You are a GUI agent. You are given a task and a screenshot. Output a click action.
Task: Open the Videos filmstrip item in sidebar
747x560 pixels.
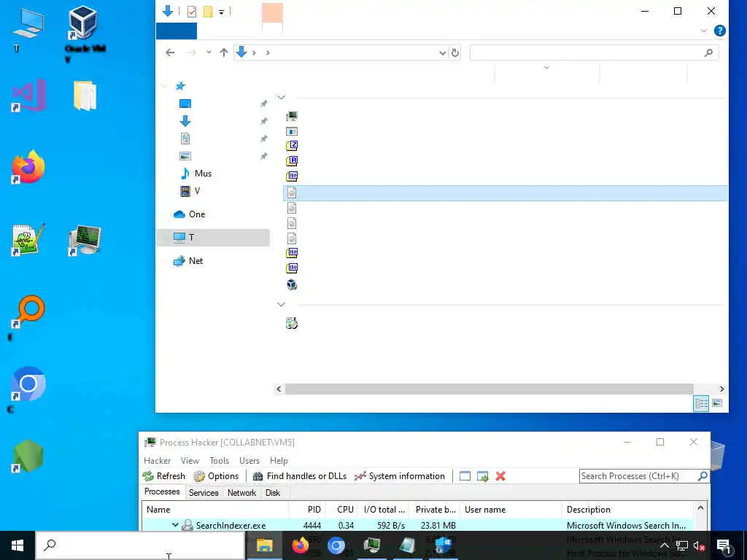(x=190, y=191)
